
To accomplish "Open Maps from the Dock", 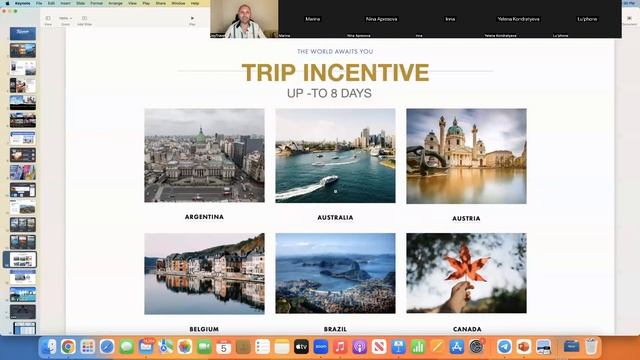I will [x=165, y=347].
